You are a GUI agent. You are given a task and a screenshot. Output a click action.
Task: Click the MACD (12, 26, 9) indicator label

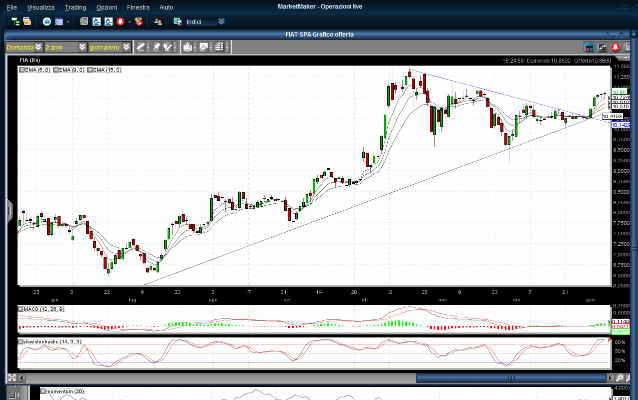click(x=43, y=310)
